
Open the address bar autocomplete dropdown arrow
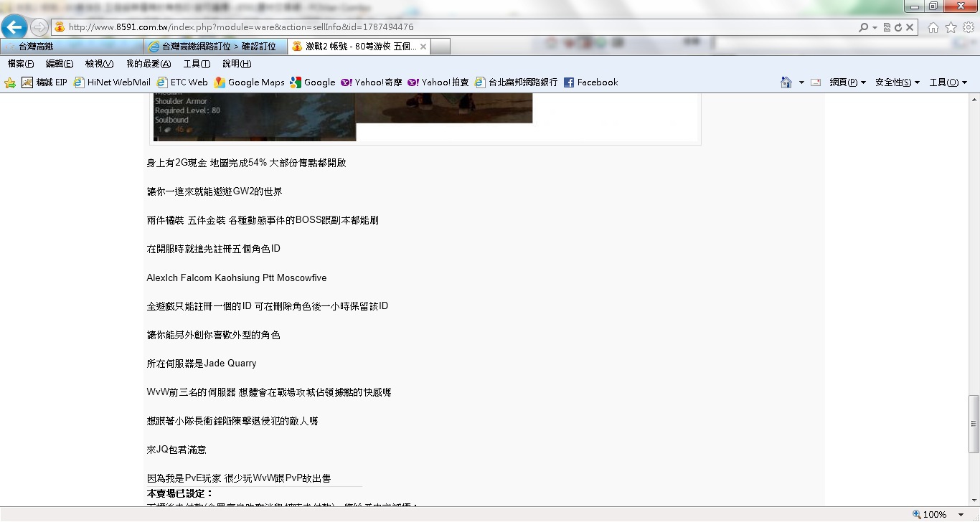(x=875, y=27)
